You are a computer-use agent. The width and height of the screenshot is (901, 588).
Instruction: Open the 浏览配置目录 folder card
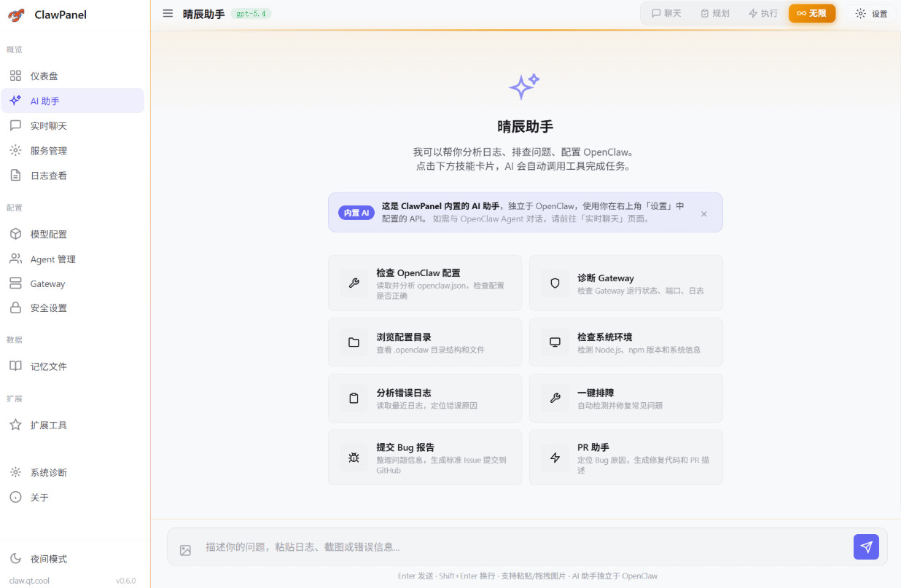click(425, 342)
